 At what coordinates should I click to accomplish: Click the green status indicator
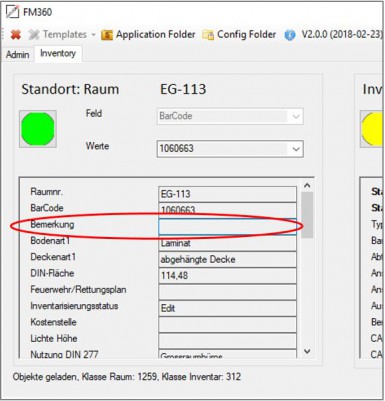tap(38, 129)
